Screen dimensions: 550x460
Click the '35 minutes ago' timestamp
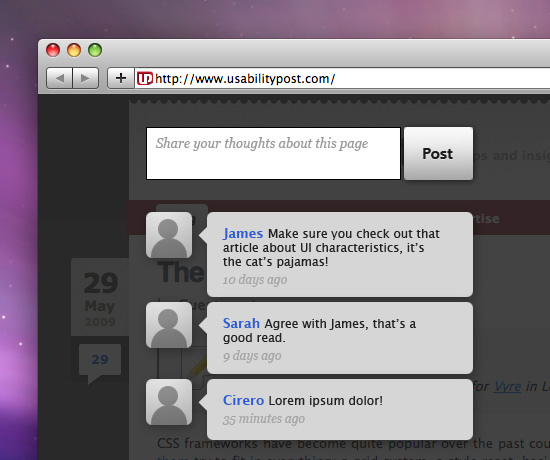264,419
